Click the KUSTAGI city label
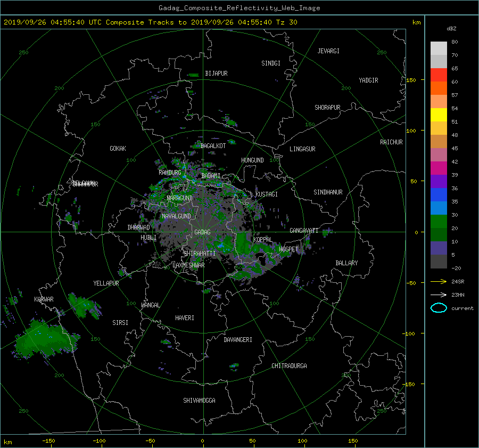Image resolution: width=479 pixels, height=448 pixels. coord(267,194)
